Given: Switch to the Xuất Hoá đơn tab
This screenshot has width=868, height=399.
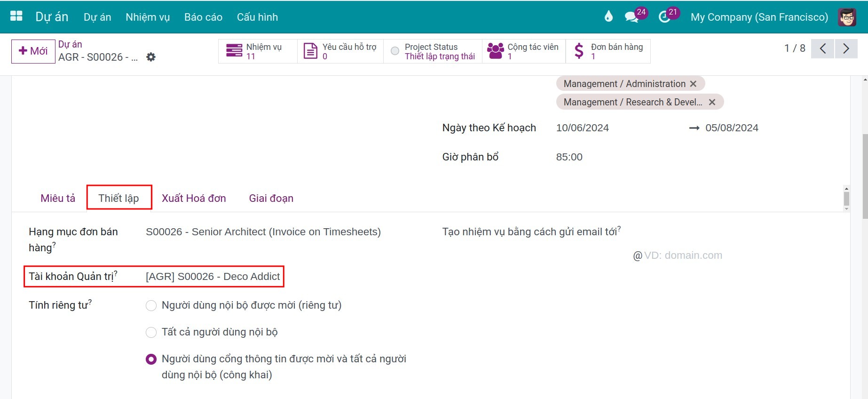Looking at the screenshot, I should pos(194,198).
